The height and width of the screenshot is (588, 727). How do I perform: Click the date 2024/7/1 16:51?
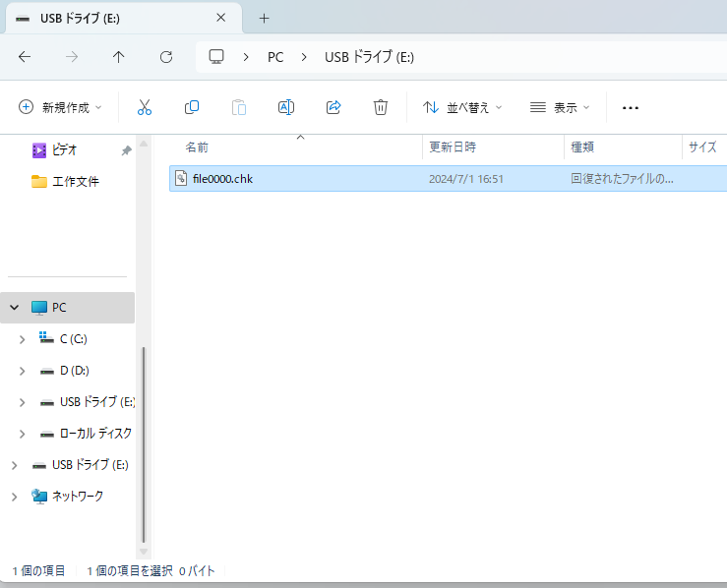[x=466, y=179]
